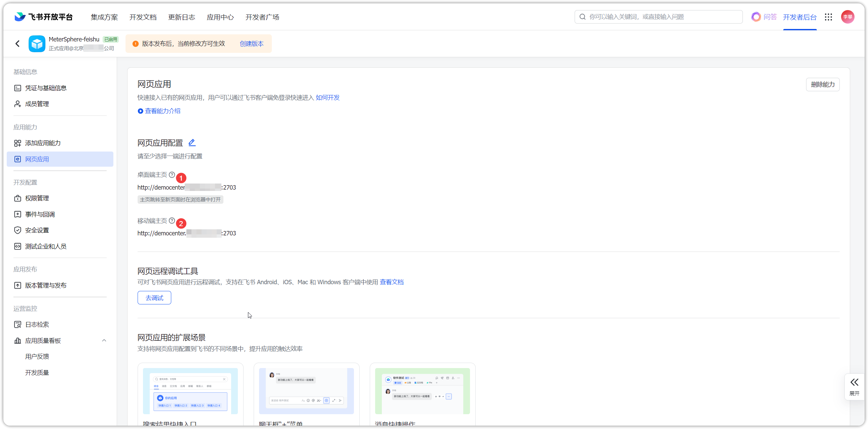Click the 问答 AI assistant icon
This screenshot has height=429, width=868.
[x=756, y=17]
